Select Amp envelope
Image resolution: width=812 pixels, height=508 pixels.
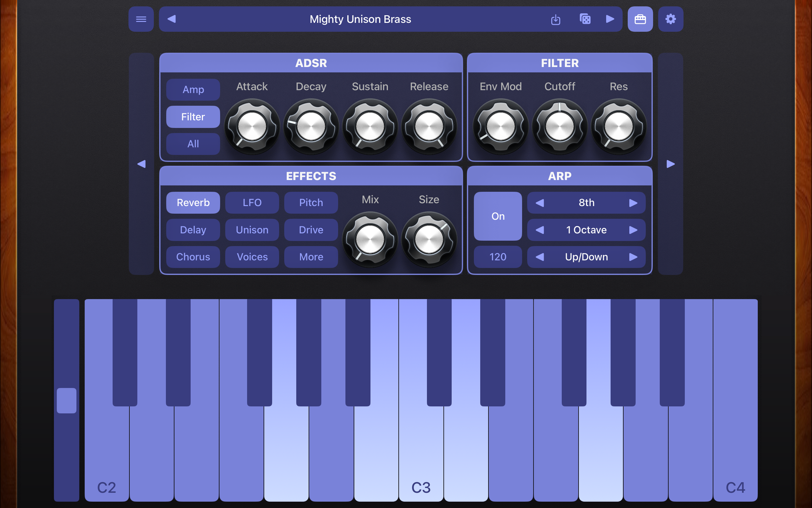[x=193, y=90]
